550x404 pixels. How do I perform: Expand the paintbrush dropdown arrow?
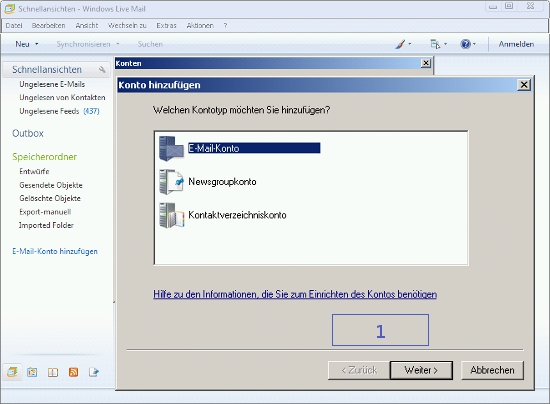pyautogui.click(x=410, y=44)
